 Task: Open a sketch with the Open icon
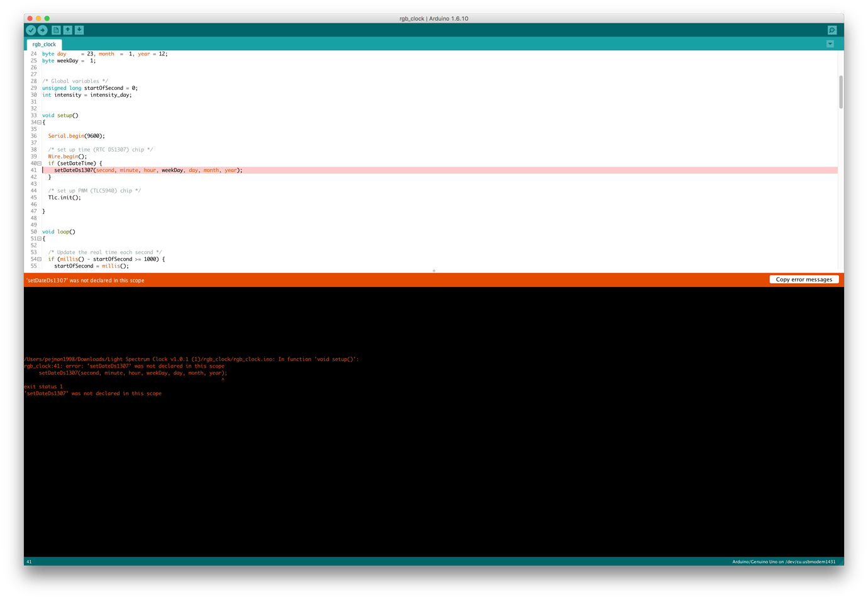(67, 30)
